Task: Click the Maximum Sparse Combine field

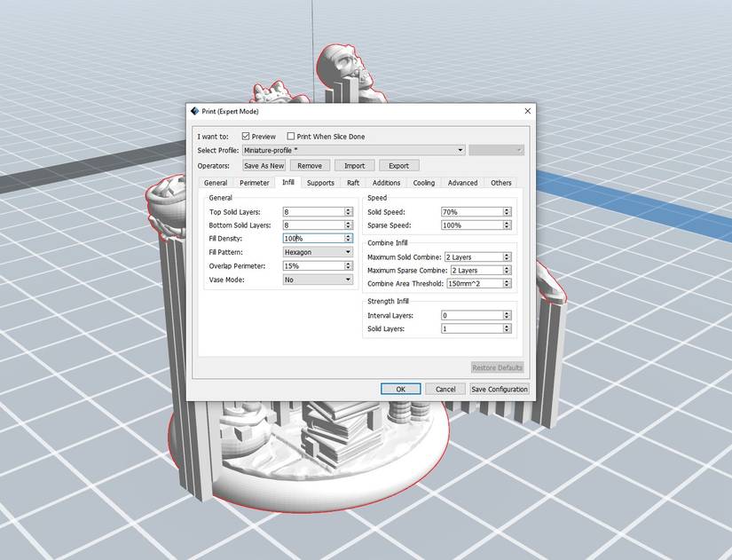Action: click(476, 270)
